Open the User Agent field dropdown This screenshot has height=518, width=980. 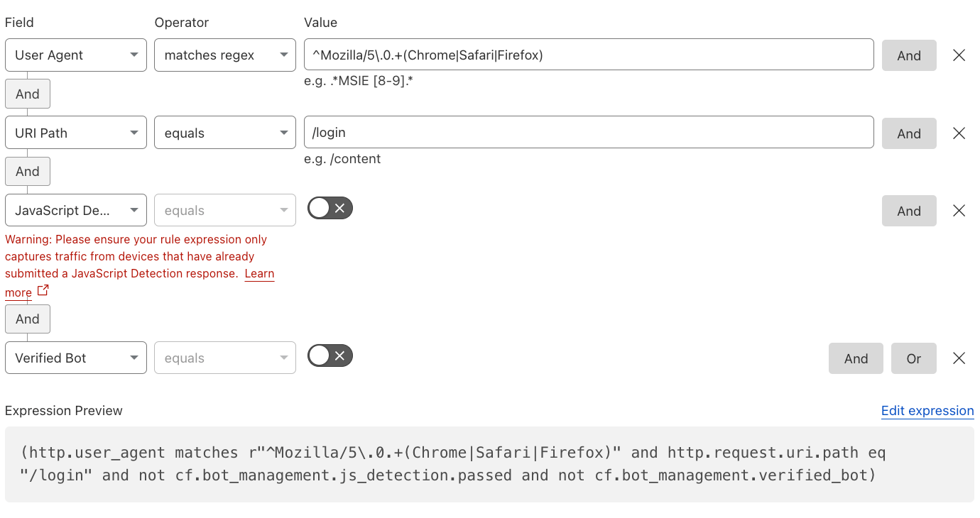pos(76,55)
